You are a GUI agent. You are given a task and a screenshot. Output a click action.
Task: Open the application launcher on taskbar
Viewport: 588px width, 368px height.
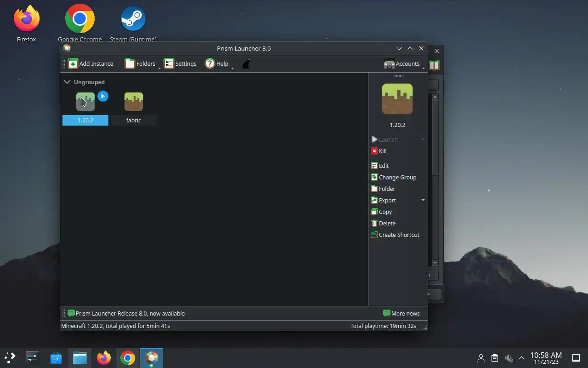[x=10, y=357]
